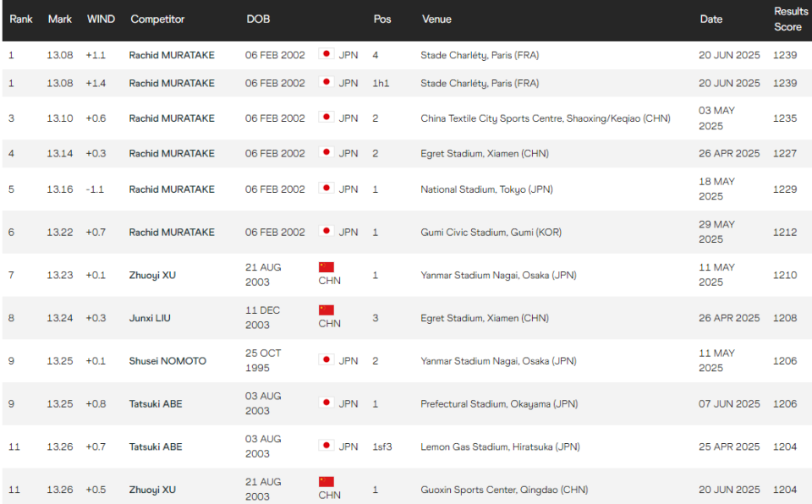Click the Venue column header

click(436, 19)
